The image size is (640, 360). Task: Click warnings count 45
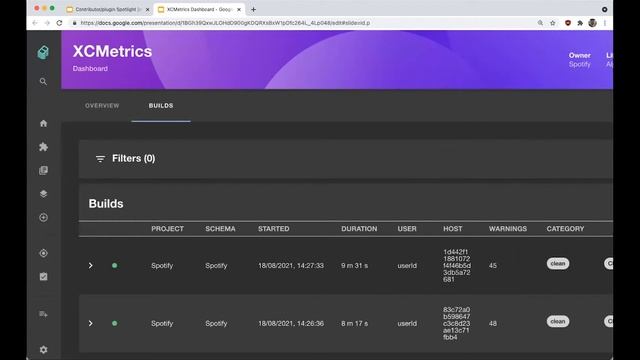tap(493, 266)
